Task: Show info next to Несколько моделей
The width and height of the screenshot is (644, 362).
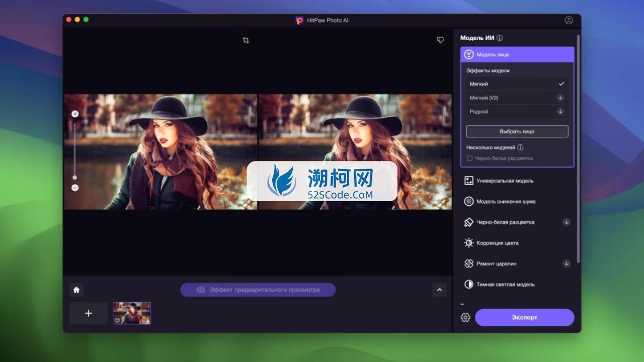Action: coord(520,147)
